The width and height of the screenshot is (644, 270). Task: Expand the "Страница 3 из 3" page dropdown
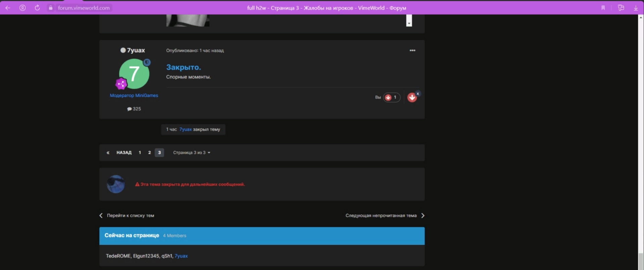(192, 153)
